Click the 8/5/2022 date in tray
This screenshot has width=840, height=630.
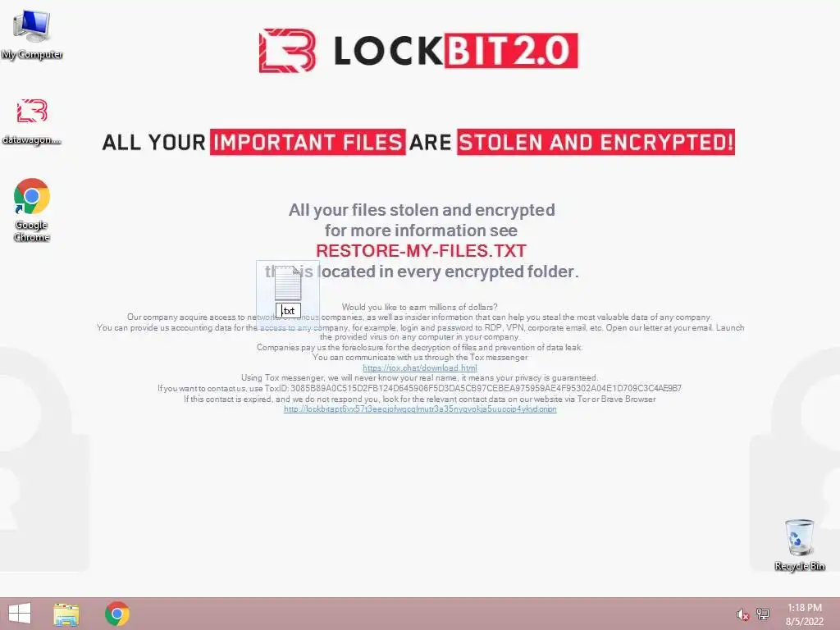[x=804, y=622]
